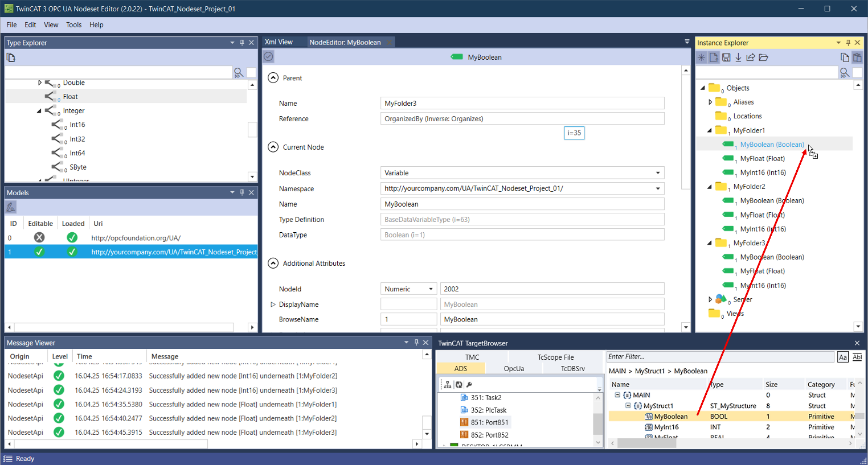Viewport: 868px width, 465px height.
Task: Toggle checkbox next to Instance Explorer search
Action: click(x=857, y=73)
